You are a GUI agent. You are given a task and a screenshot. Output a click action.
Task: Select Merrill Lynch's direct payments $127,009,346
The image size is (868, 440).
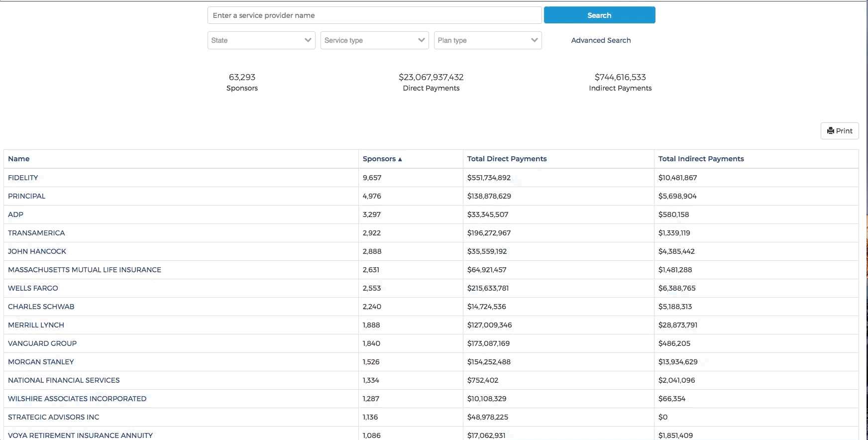[489, 325]
